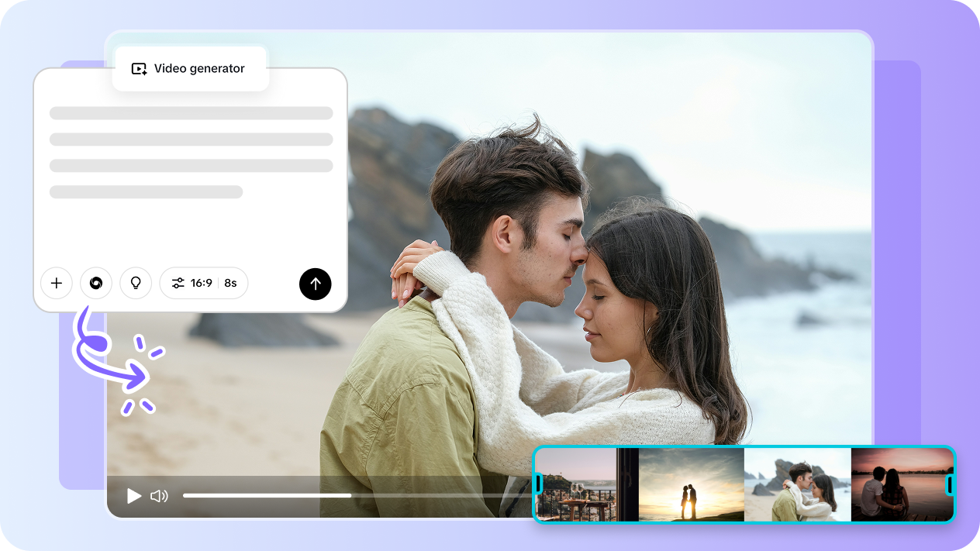The image size is (980, 551).
Task: Select the swirl model picker icon
Action: (96, 283)
